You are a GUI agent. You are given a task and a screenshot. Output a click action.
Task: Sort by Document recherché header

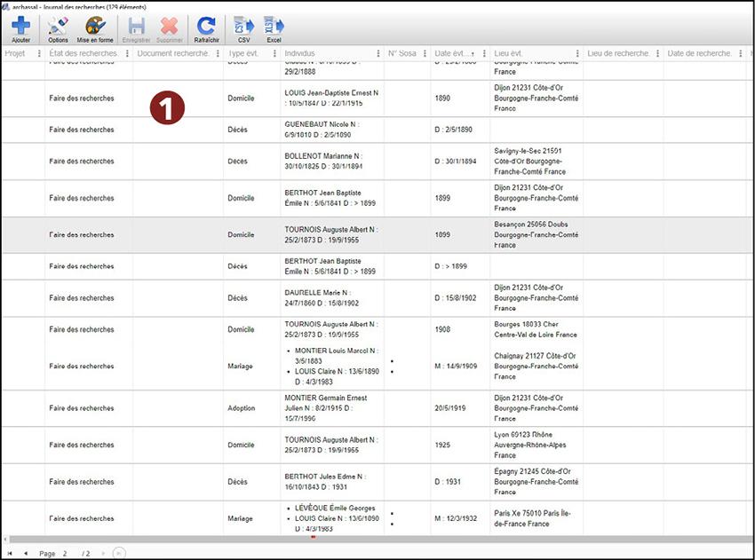(x=173, y=53)
